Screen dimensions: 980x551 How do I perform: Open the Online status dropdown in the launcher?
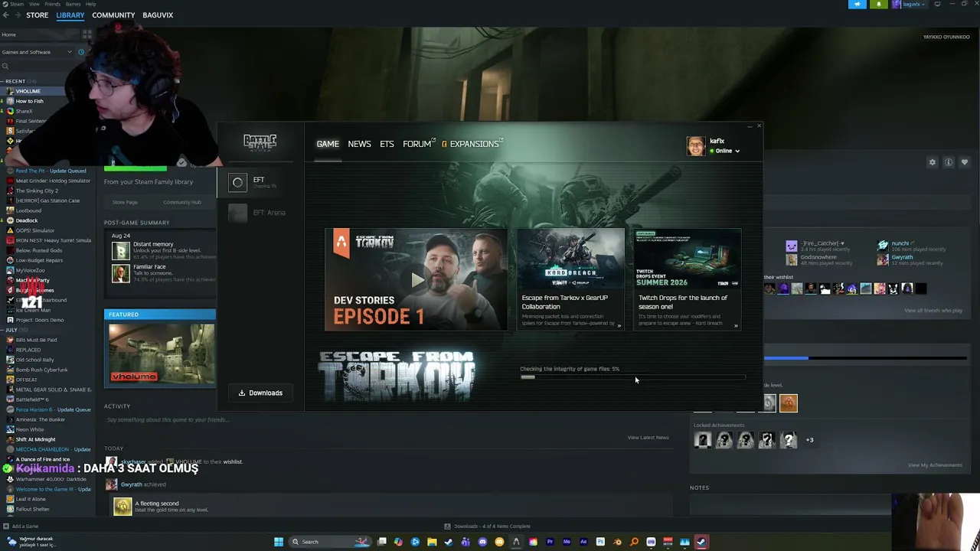(724, 151)
